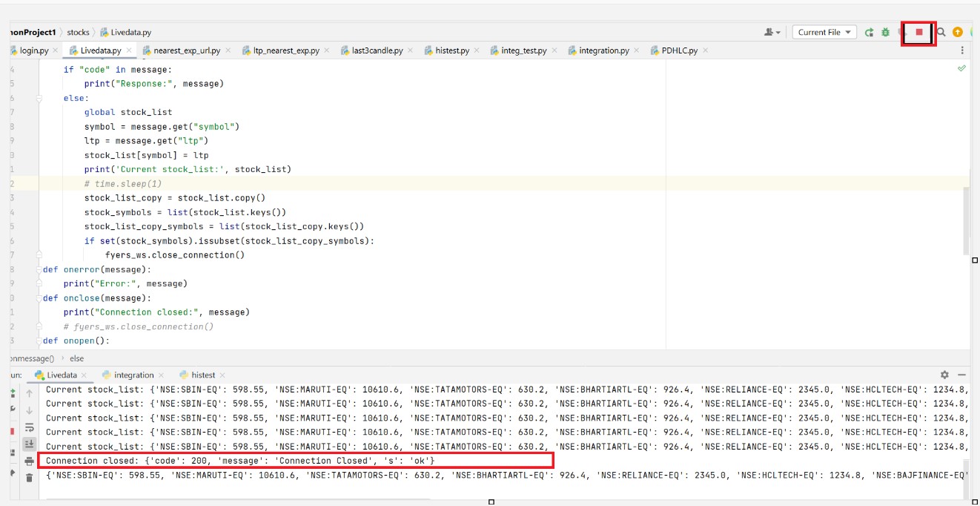980x506 pixels.
Task: Open Run panel settings gear icon
Action: point(944,375)
